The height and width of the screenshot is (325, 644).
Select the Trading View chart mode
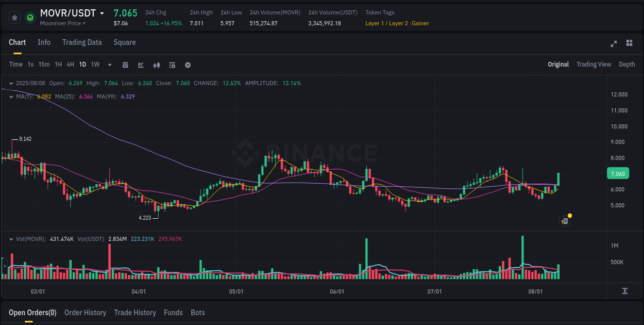pyautogui.click(x=594, y=64)
